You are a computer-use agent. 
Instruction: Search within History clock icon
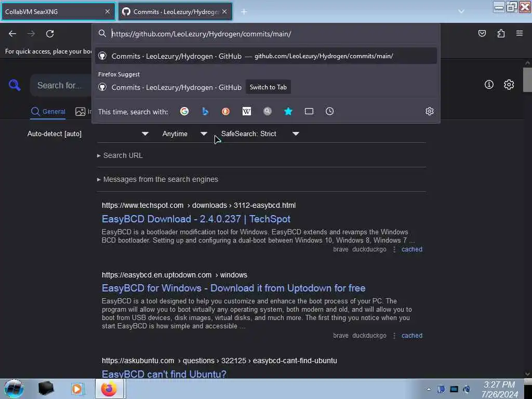[x=329, y=111]
